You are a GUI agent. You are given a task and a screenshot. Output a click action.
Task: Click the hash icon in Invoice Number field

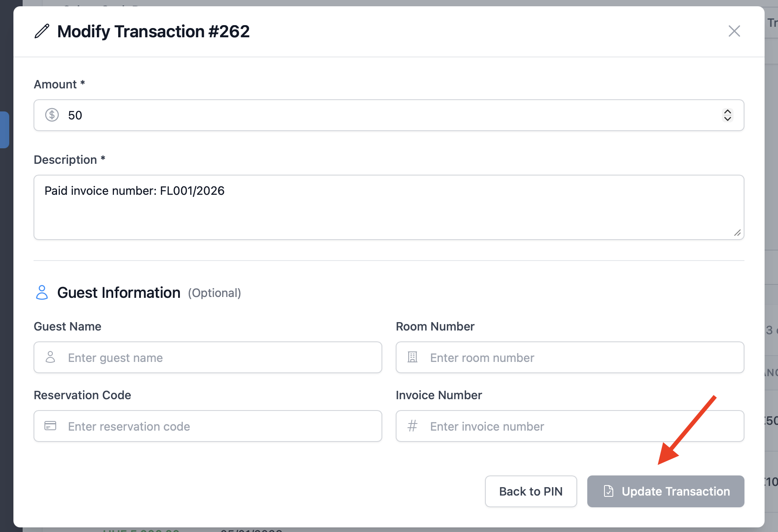412,426
